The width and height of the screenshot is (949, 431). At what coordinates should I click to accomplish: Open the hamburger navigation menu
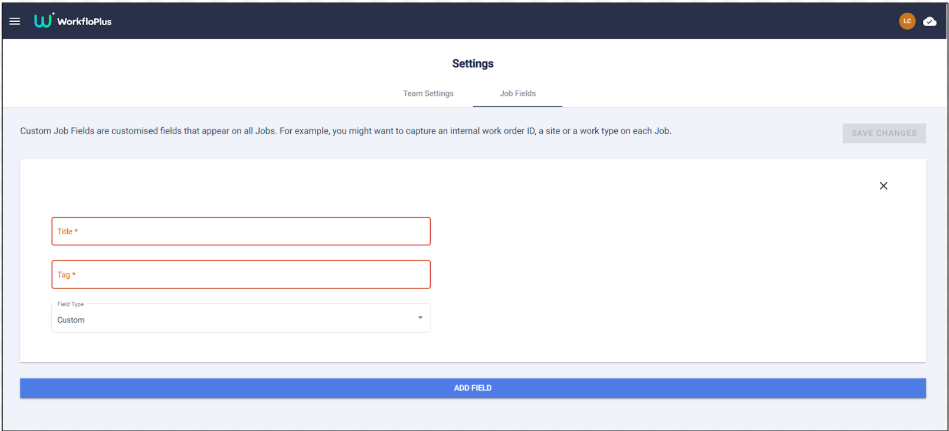pyautogui.click(x=15, y=21)
